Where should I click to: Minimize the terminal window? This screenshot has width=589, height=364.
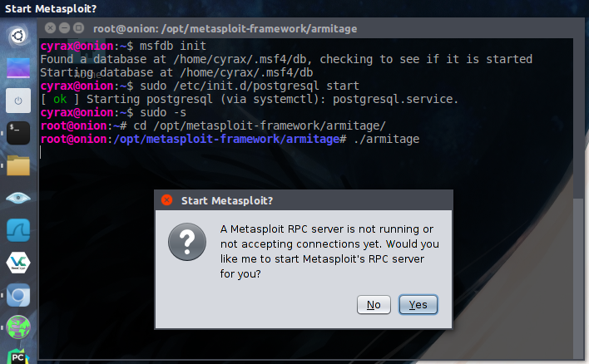coord(62,28)
